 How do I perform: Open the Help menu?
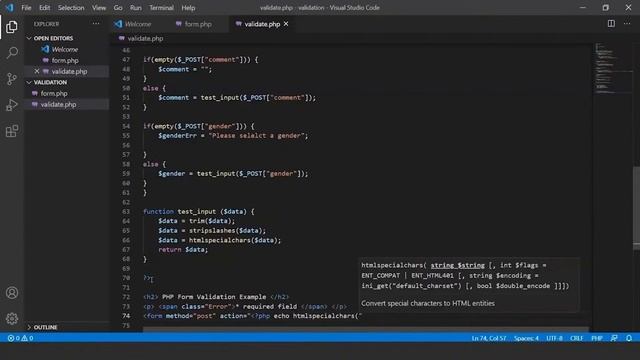[188, 8]
